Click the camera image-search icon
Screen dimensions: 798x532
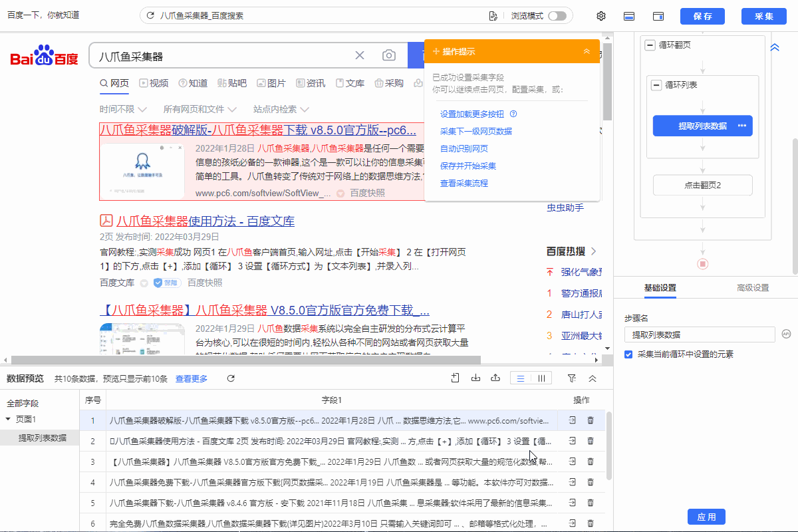(x=389, y=56)
